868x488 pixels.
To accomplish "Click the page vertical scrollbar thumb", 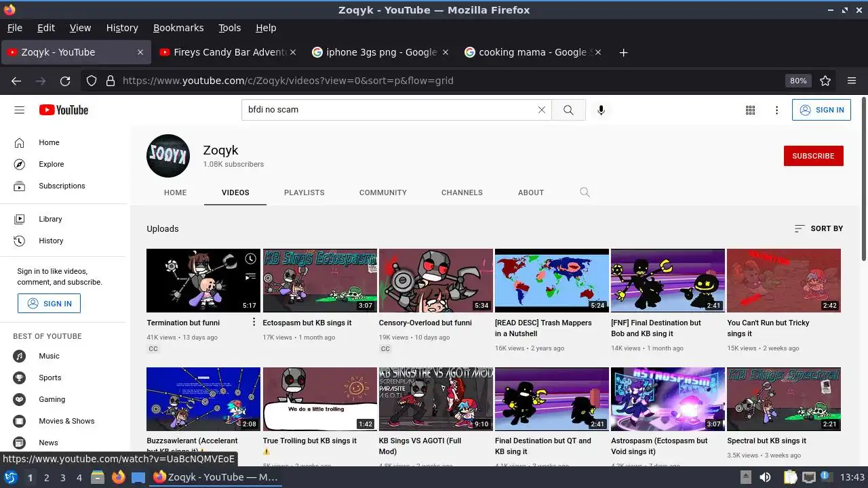I will pyautogui.click(x=863, y=178).
